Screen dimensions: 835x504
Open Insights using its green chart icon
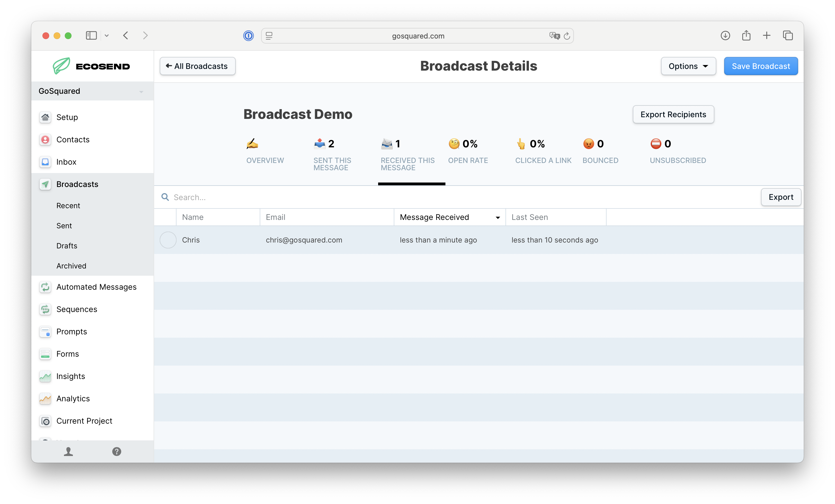tap(46, 376)
